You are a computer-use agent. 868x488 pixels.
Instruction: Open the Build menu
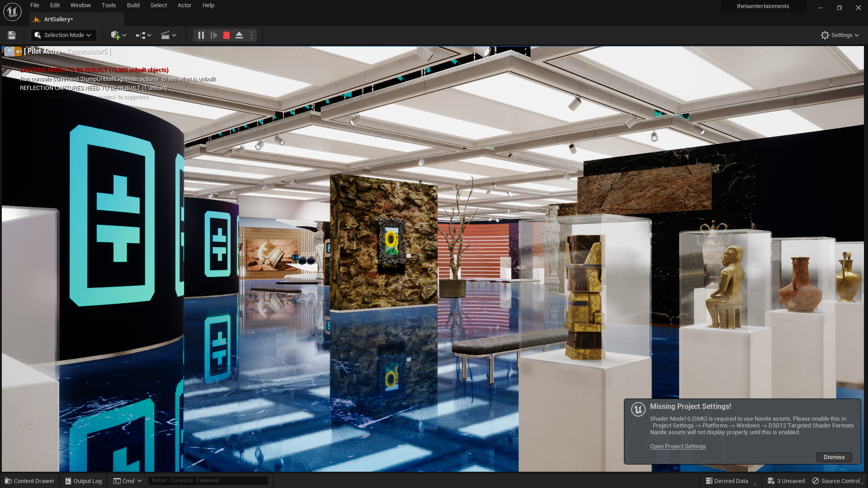(x=133, y=5)
